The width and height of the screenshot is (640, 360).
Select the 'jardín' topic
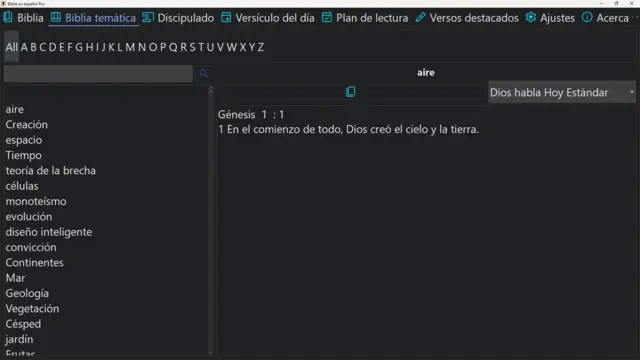click(19, 339)
